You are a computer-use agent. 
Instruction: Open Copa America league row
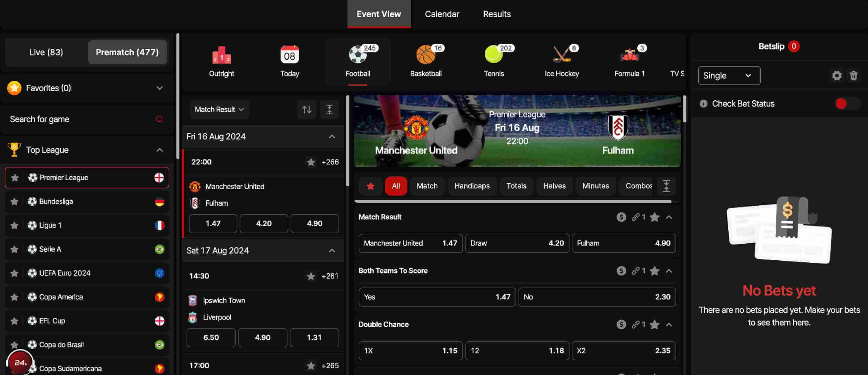87,297
